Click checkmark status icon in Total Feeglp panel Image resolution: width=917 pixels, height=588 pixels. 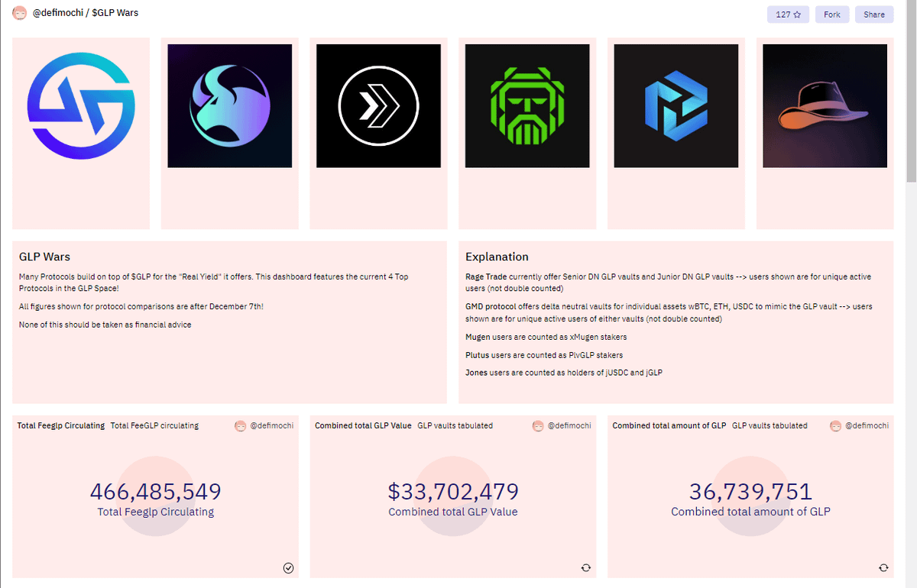(x=288, y=567)
